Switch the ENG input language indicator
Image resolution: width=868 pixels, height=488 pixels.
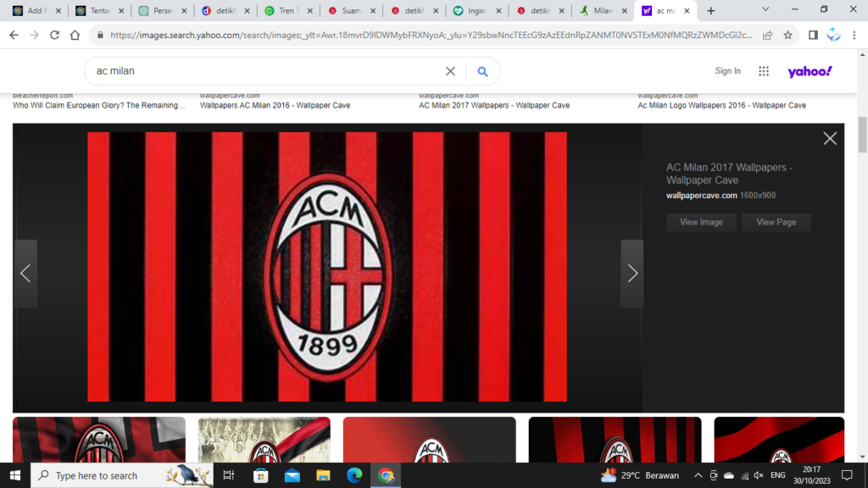(778, 475)
